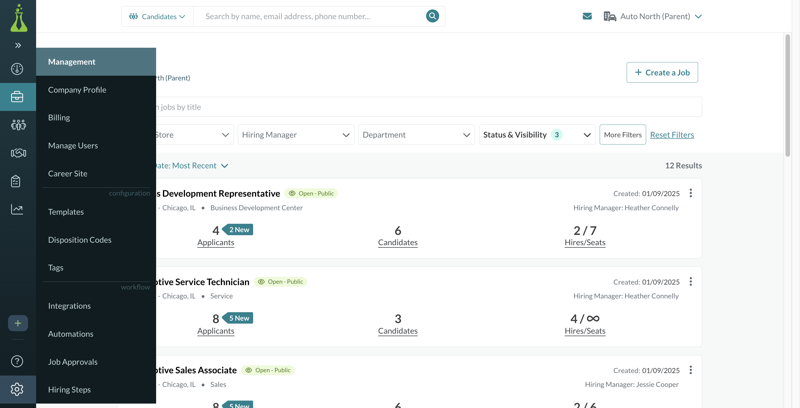Expand the Hiring Manager filter dropdown
The width and height of the screenshot is (800, 408).
(295, 135)
